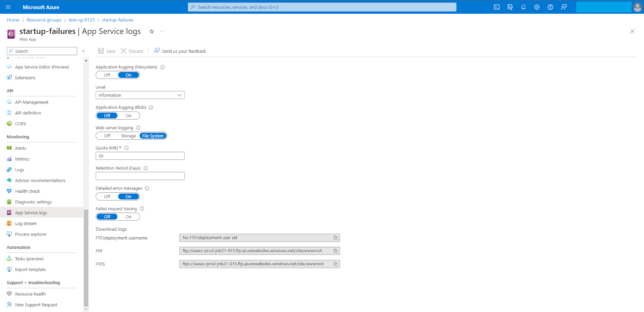The height and width of the screenshot is (312, 644).
Task: Keep Application logging (Filesystem) On
Action: (128, 75)
